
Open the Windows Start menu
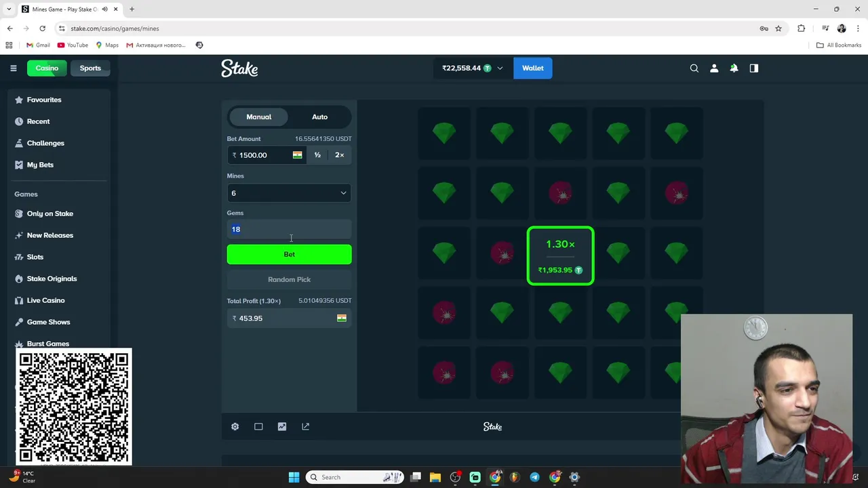click(294, 477)
